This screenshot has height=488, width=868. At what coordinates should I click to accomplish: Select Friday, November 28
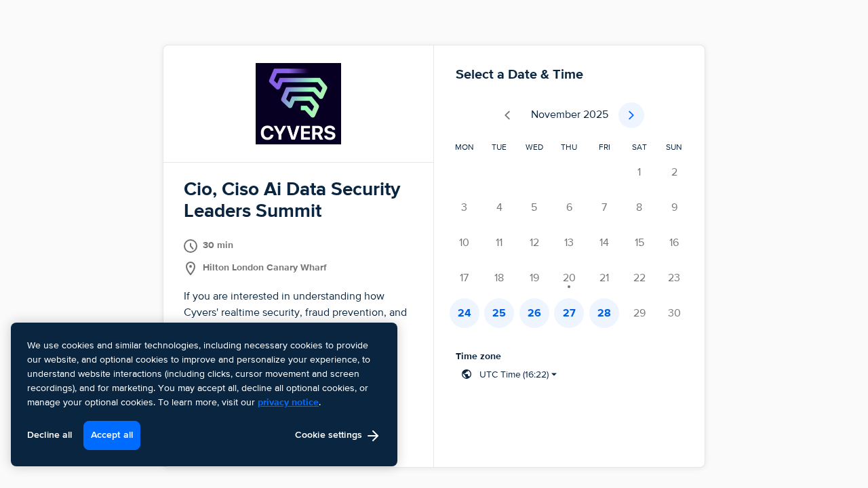(604, 313)
